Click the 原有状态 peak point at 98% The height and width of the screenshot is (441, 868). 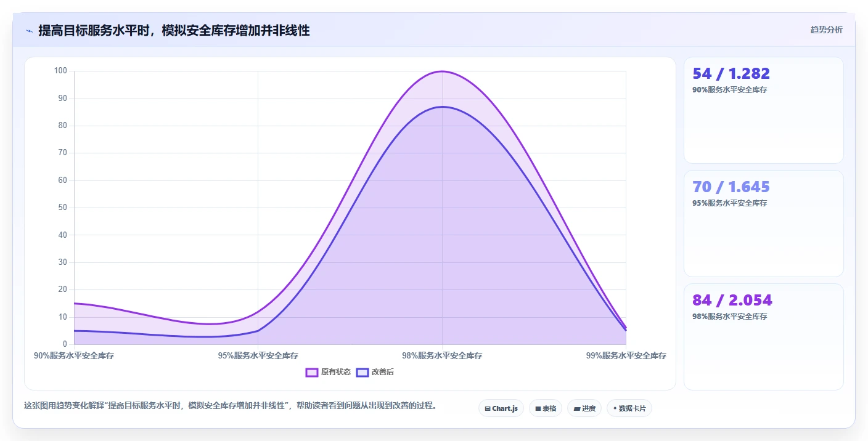coord(442,71)
